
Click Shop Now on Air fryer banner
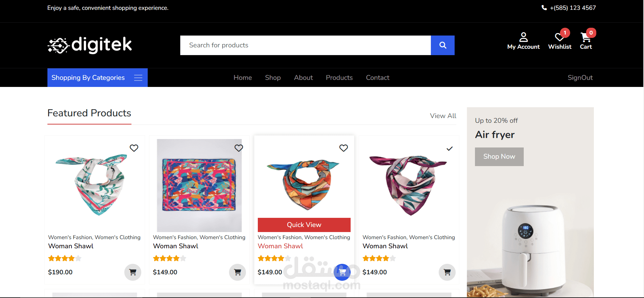(x=499, y=157)
